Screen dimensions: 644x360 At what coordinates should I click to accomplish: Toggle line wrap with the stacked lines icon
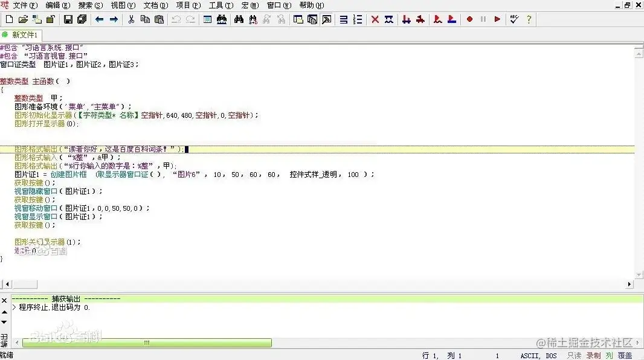(x=344, y=19)
